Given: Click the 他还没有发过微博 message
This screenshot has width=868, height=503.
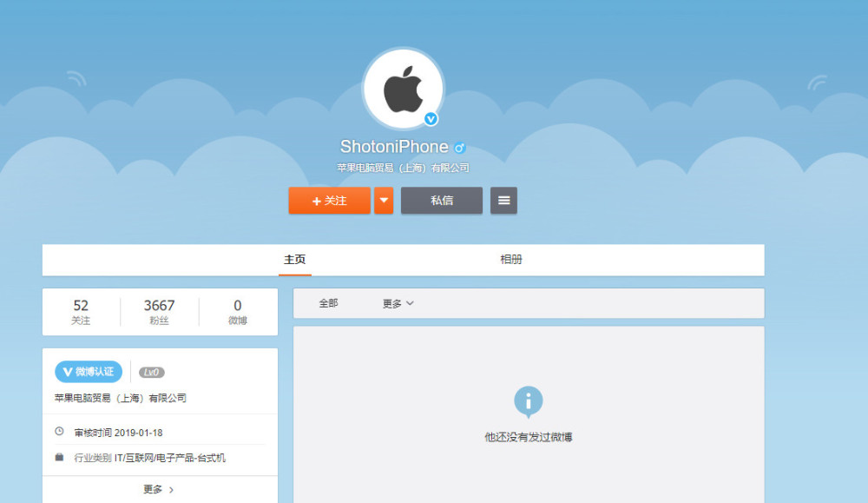Looking at the screenshot, I should click(528, 437).
